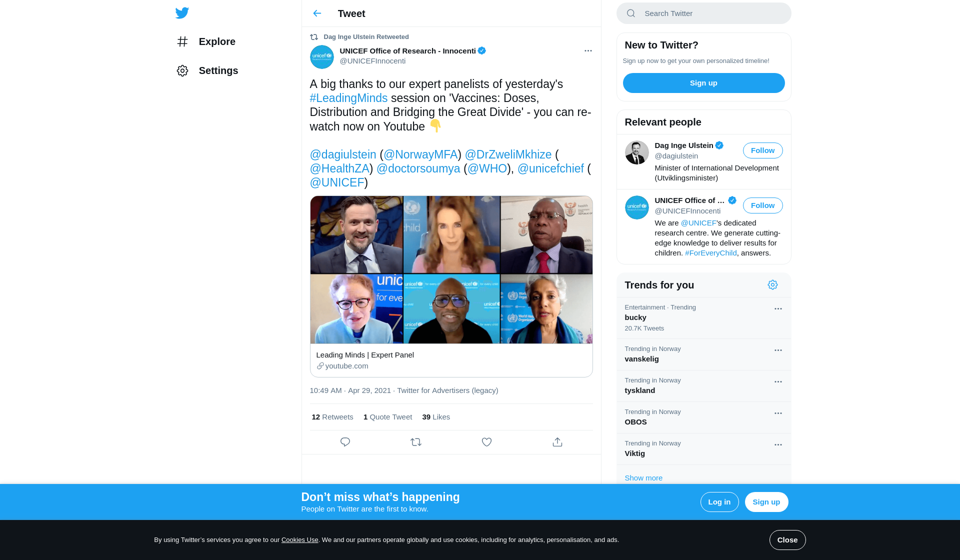
Task: Close the cookies notice
Action: [787, 540]
